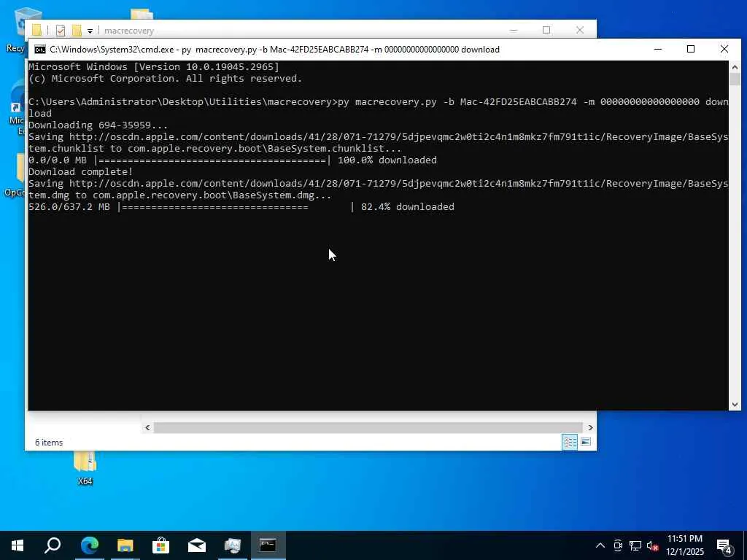
Task: Click the cmd.exe window title bar icon
Action: pyautogui.click(x=40, y=50)
